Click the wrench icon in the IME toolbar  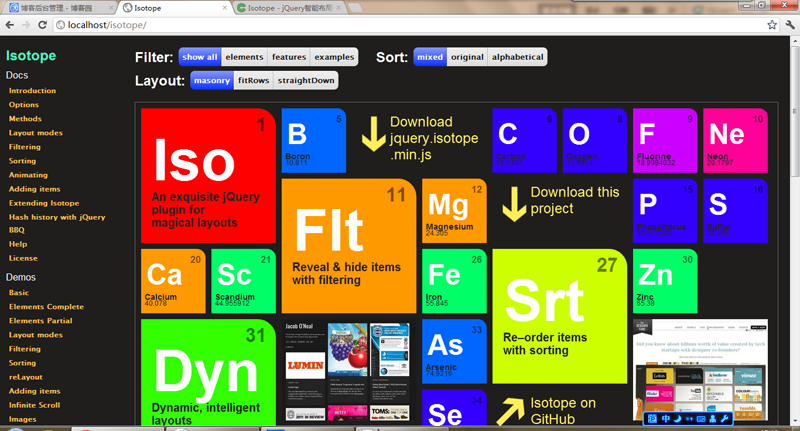(x=724, y=419)
